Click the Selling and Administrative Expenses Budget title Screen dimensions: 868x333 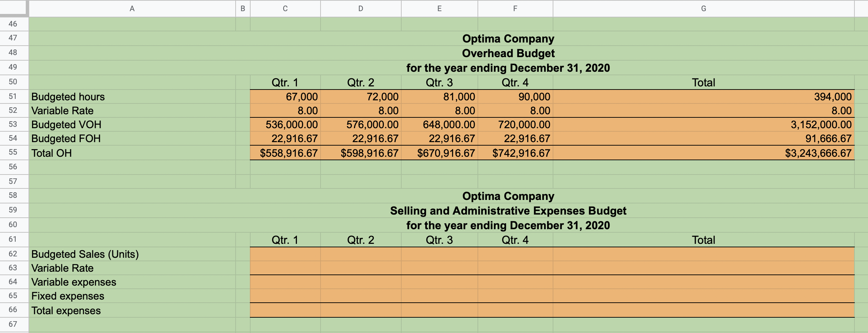point(508,211)
